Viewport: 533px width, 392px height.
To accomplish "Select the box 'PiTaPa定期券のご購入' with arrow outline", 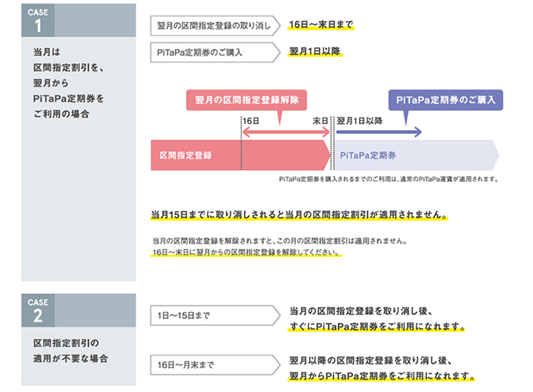I will (215, 53).
